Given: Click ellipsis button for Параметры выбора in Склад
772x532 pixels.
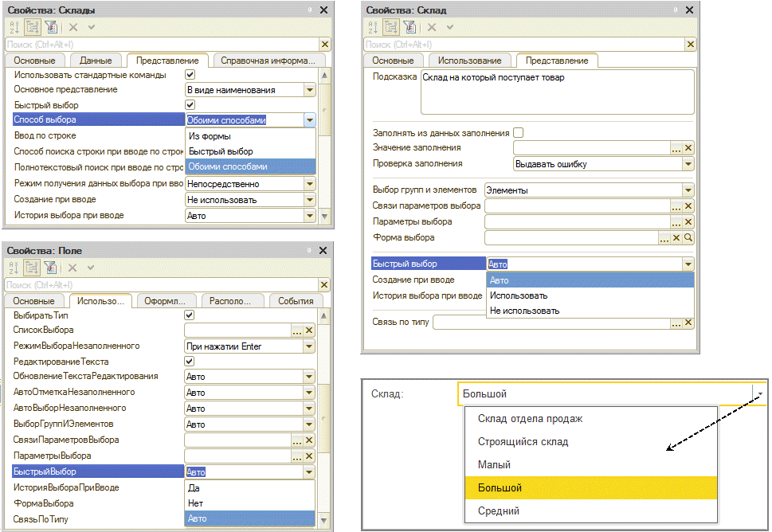Looking at the screenshot, I should click(676, 221).
